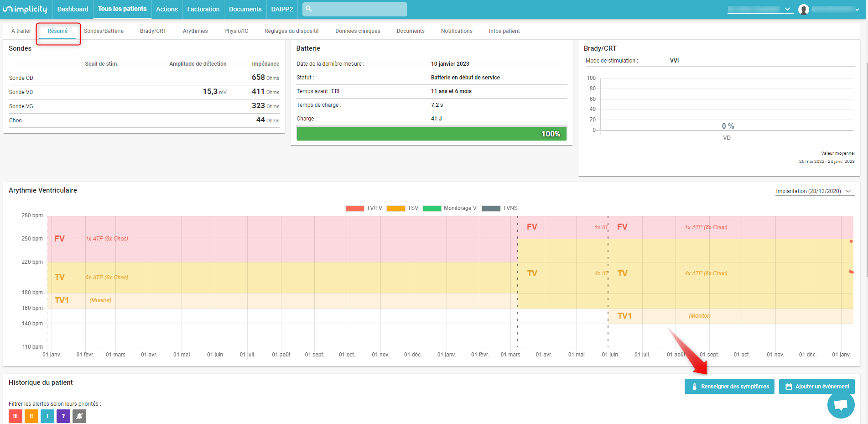
Task: Open the center selection dropdown in header
Action: click(760, 9)
